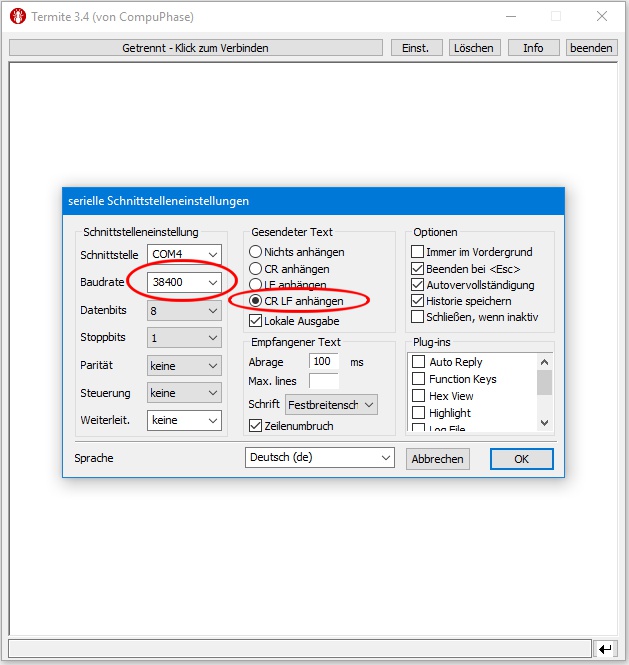The image size is (629, 665).
Task: Select the 'Nichts anhängen' radio option
Action: (256, 252)
